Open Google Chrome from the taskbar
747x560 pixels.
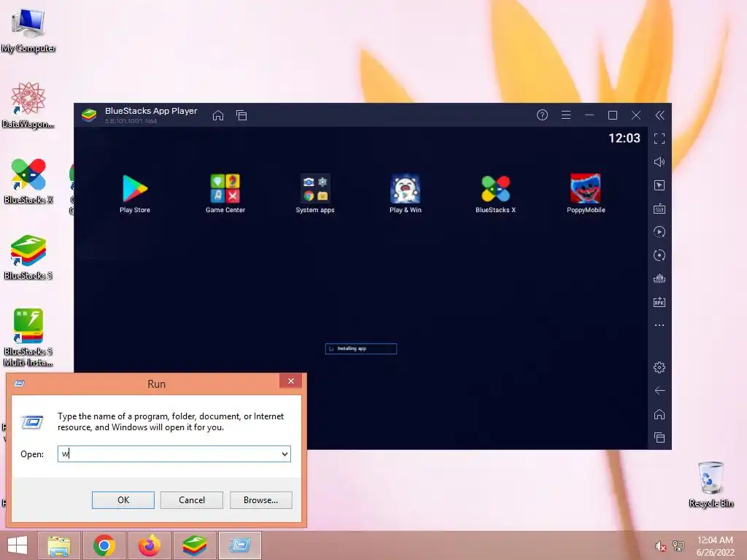click(x=104, y=545)
